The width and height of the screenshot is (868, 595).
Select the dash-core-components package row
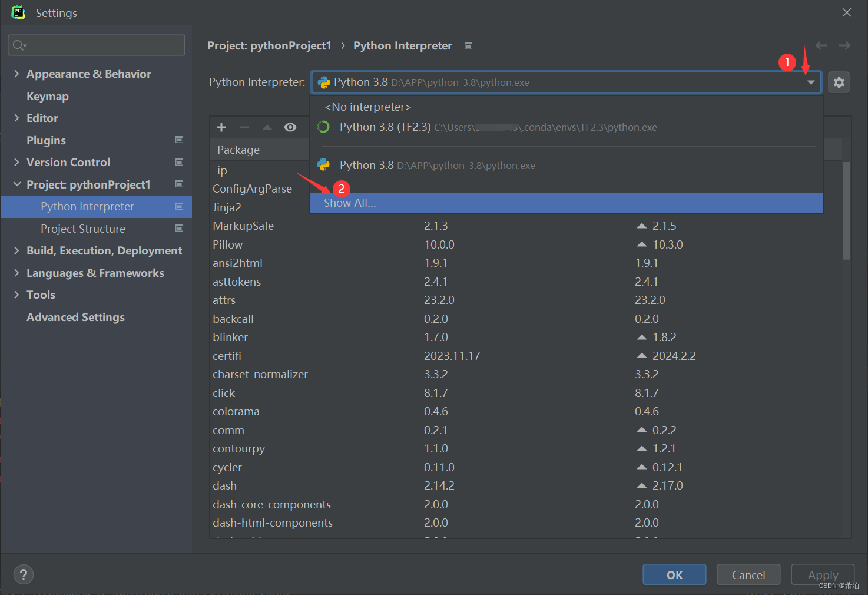(x=526, y=504)
